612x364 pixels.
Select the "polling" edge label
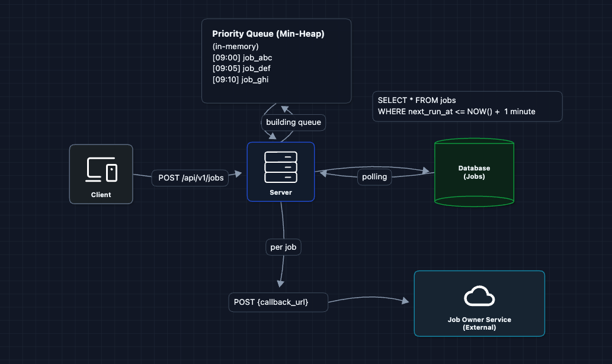point(374,176)
